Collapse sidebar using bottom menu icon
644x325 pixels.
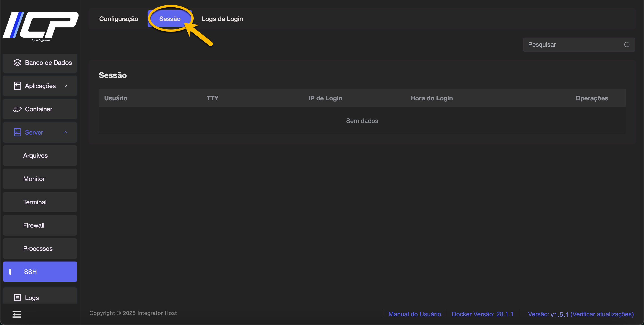click(17, 314)
